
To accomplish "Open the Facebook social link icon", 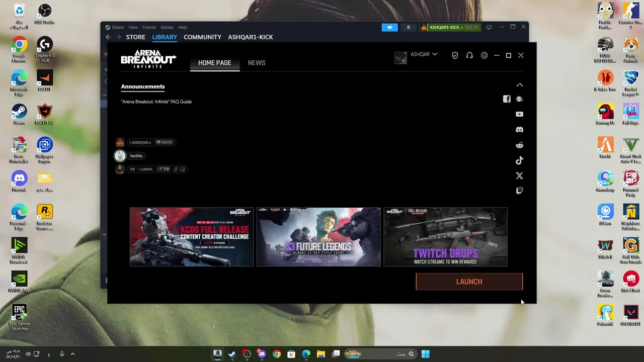I will coord(507,99).
